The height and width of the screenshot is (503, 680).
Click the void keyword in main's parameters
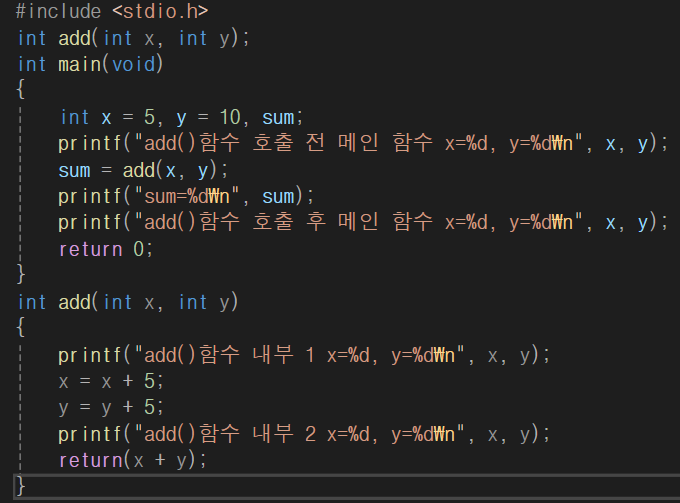pos(134,65)
